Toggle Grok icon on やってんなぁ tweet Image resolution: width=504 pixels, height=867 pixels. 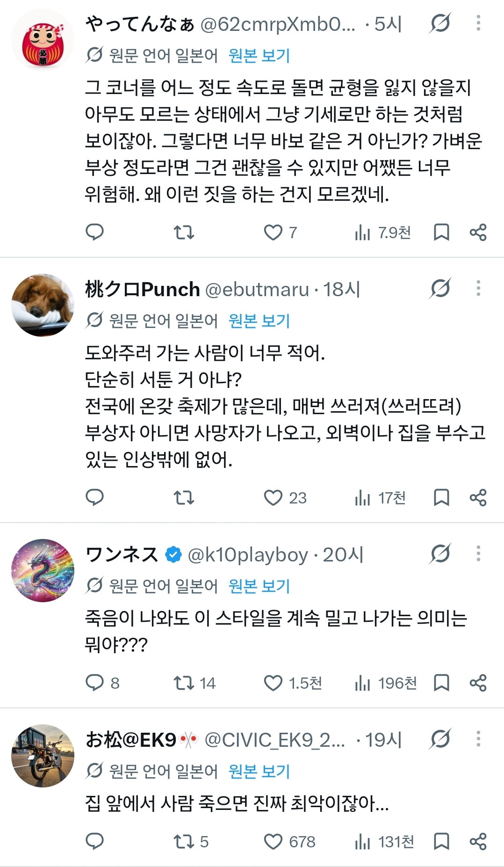(x=440, y=23)
